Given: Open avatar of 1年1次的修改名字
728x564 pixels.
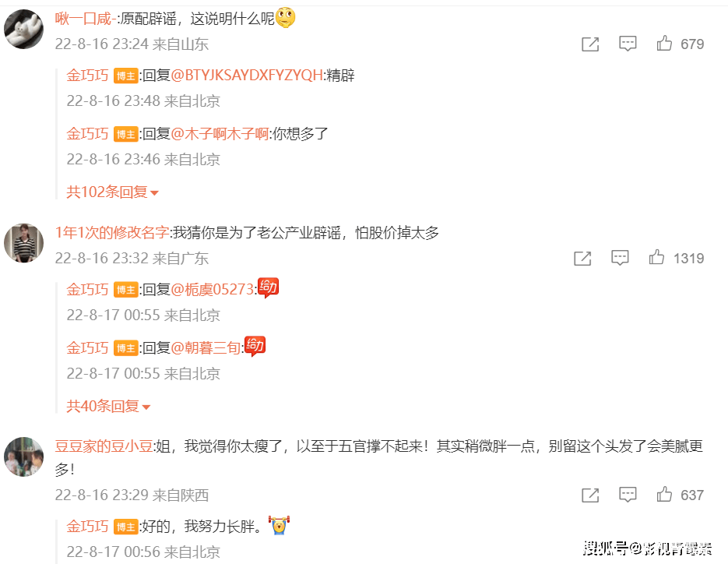Looking at the screenshot, I should (23, 243).
